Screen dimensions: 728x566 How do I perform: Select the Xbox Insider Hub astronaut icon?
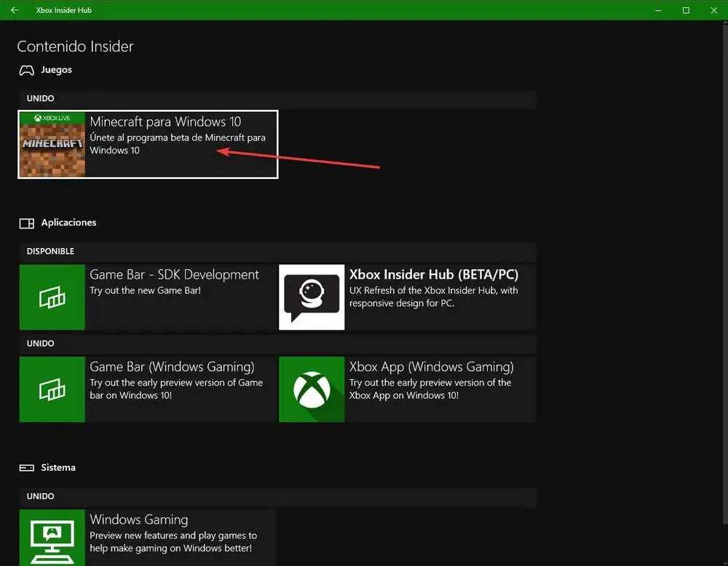point(312,297)
